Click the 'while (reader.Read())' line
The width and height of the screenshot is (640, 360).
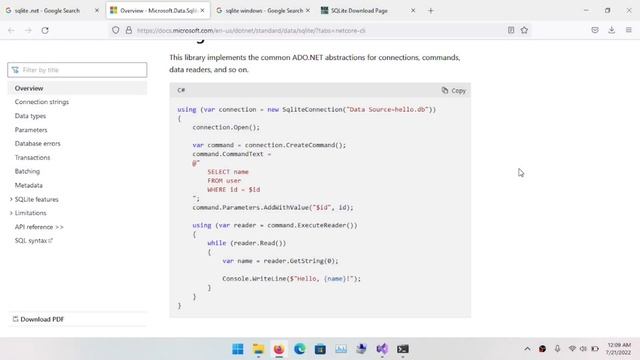(247, 243)
